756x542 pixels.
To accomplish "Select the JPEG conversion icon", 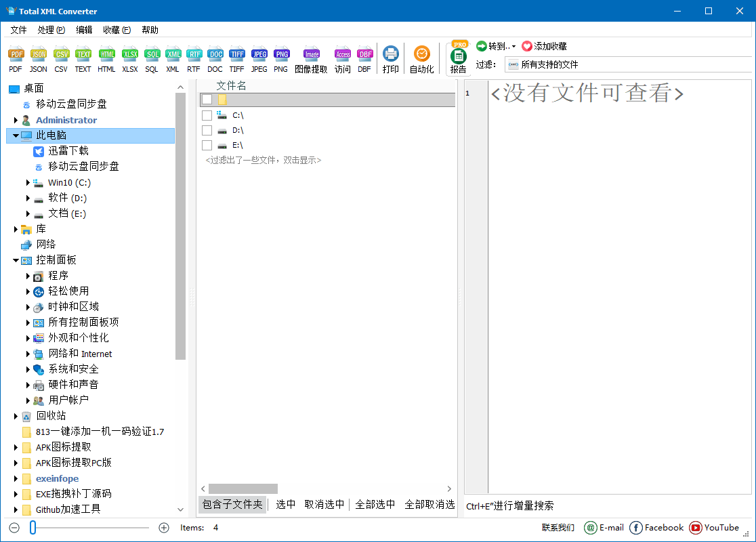I will coord(259,60).
